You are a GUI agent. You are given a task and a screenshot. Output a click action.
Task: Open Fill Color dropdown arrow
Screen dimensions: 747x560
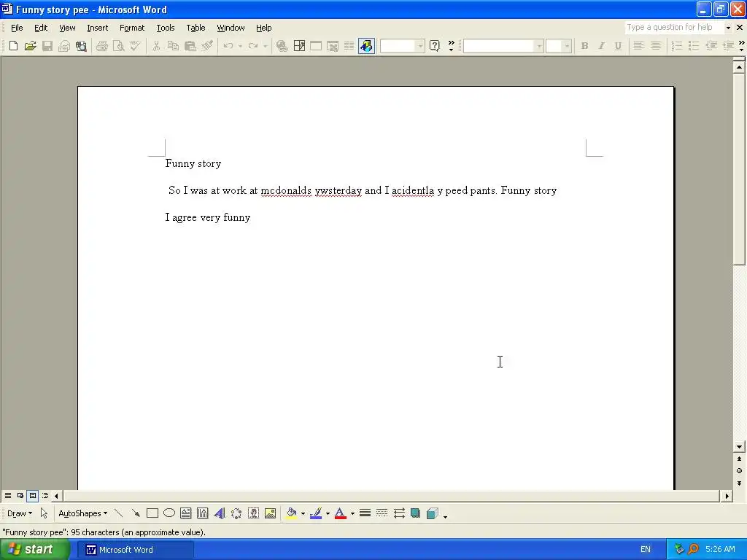(303, 513)
